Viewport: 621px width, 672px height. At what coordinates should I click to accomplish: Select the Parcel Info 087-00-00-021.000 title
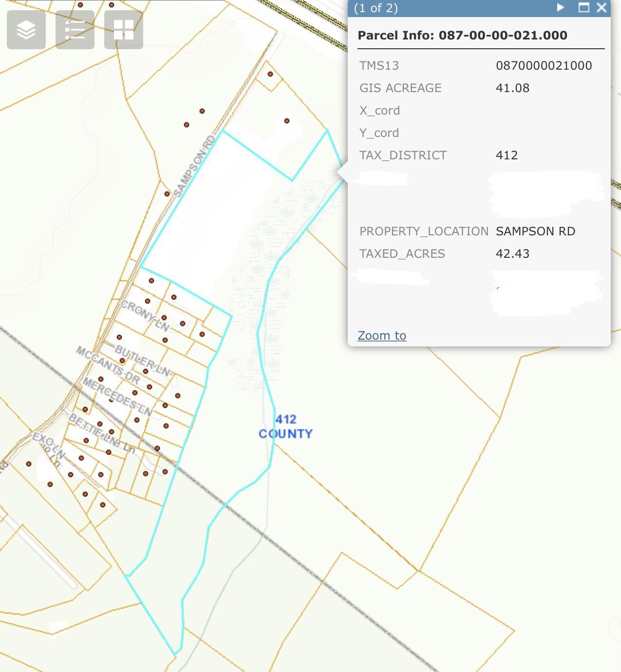click(462, 35)
